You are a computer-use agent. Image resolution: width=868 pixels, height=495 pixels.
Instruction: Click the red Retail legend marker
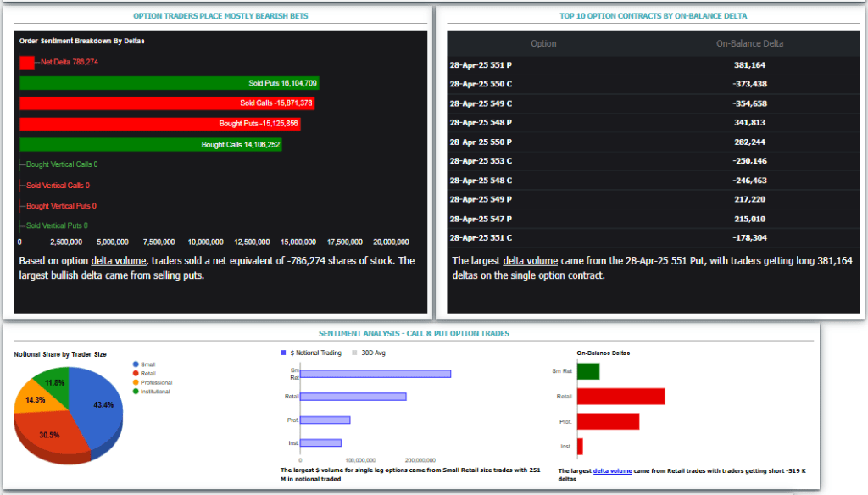point(136,374)
